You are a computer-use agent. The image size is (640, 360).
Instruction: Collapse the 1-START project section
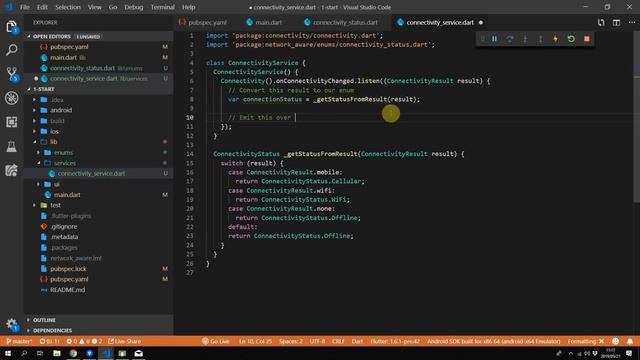98,89
